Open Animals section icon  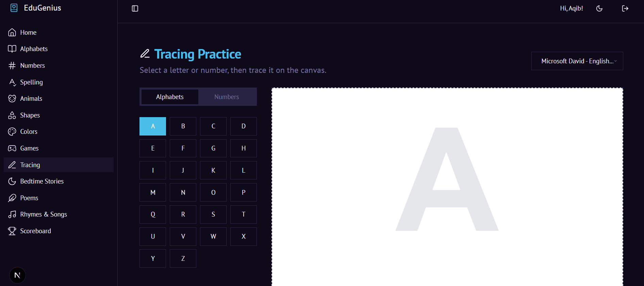coord(12,99)
